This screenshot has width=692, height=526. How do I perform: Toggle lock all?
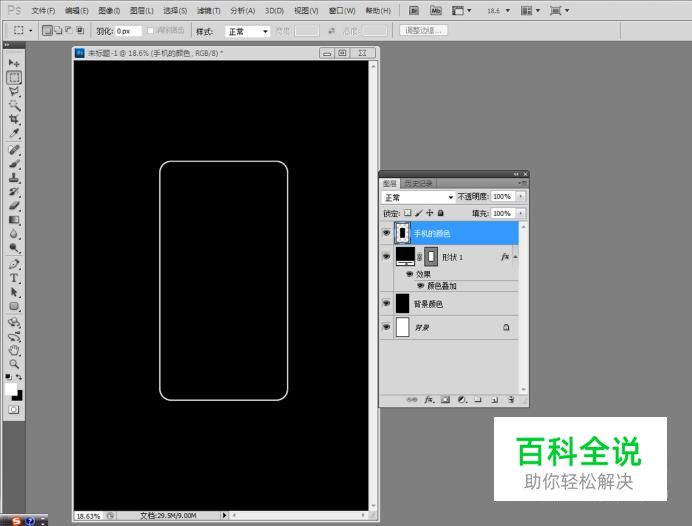click(440, 213)
